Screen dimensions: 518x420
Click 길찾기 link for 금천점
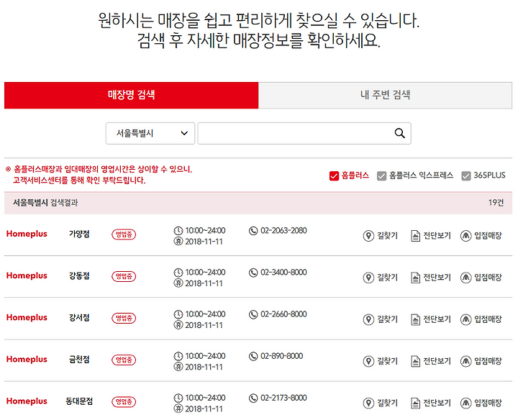tap(387, 361)
